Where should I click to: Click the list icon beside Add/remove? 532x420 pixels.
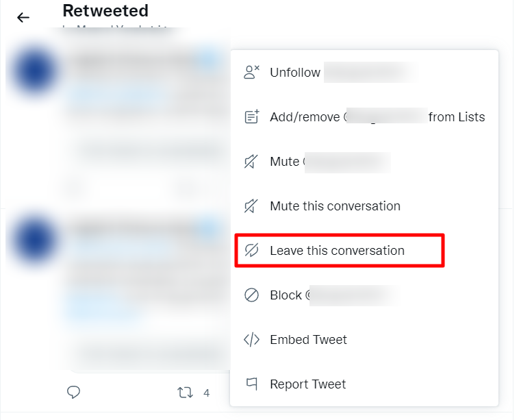pos(252,117)
